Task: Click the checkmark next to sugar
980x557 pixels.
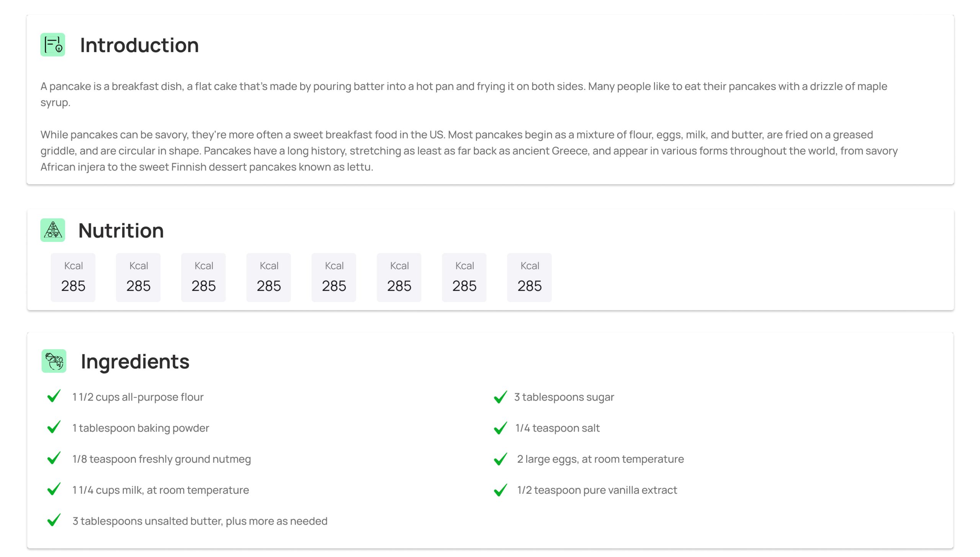Action: 500,397
